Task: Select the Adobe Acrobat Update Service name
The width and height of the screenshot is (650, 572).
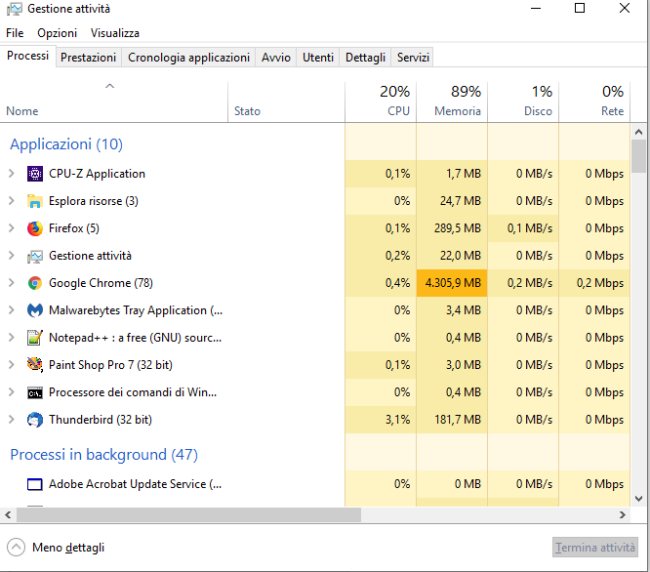Action: (135, 484)
